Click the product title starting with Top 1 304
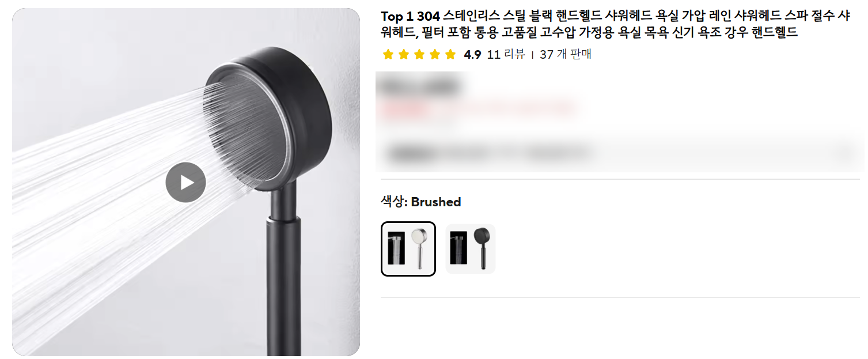Viewport: 868px width, 359px height. (x=615, y=24)
